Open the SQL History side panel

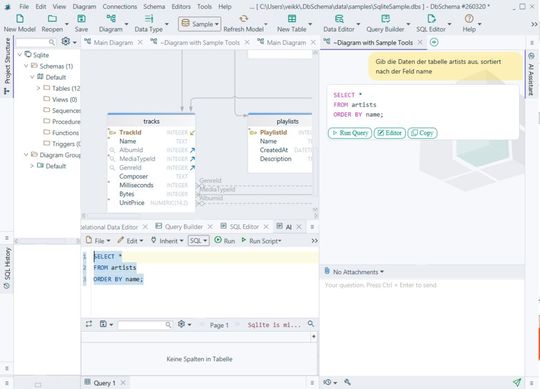(x=7, y=268)
